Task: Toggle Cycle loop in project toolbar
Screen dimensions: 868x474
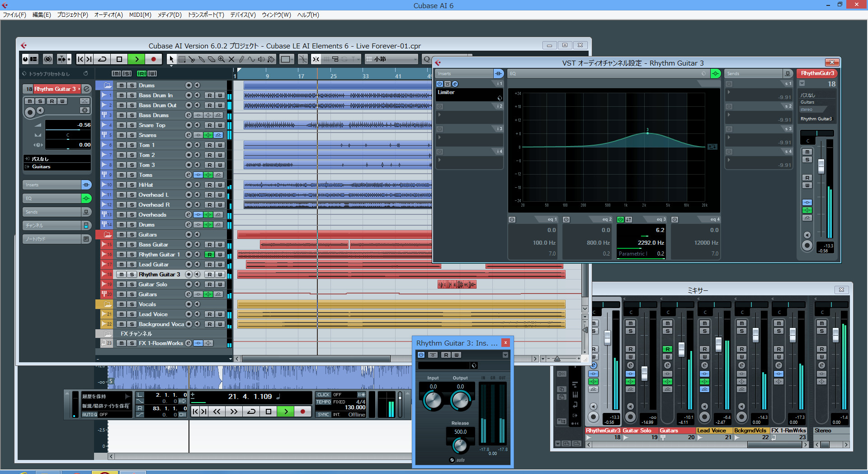Action: point(102,59)
